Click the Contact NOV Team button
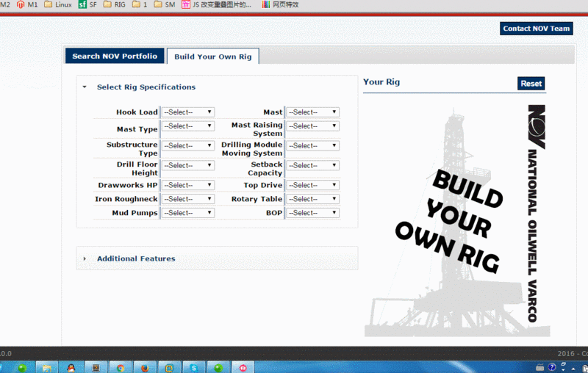Viewport: 588px width, 373px height. pyautogui.click(x=537, y=29)
